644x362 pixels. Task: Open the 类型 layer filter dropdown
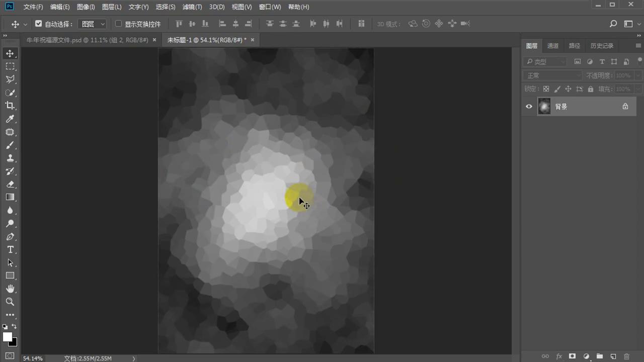point(545,62)
